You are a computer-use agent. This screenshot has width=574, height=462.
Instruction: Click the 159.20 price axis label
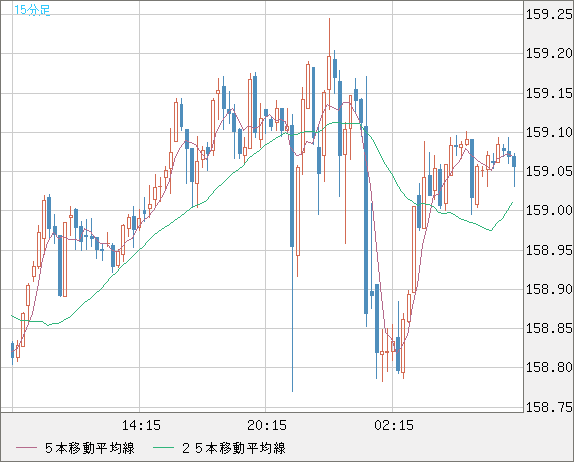[549, 54]
